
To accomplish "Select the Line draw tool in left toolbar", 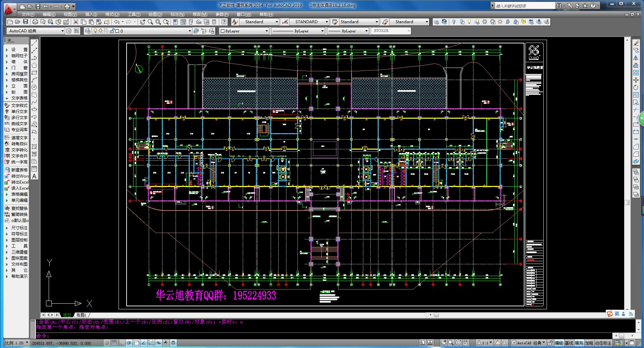I will click(x=34, y=43).
